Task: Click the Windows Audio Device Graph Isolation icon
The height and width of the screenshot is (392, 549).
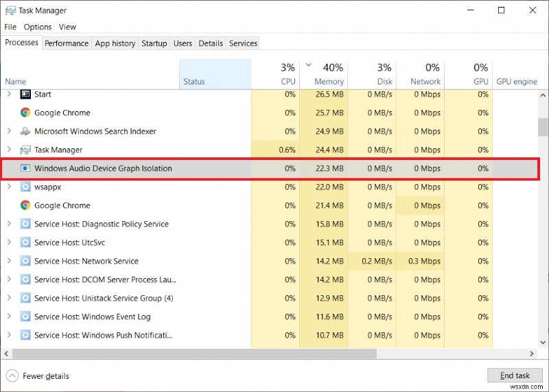Action: [25, 168]
